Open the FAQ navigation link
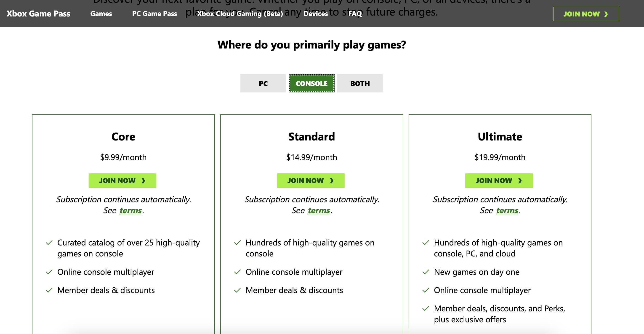 [355, 13]
